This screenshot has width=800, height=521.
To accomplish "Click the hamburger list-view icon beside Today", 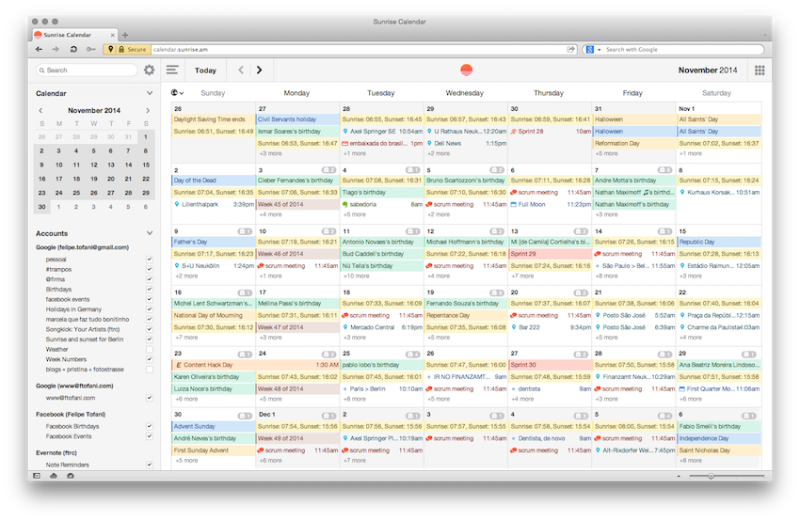I will tap(172, 70).
